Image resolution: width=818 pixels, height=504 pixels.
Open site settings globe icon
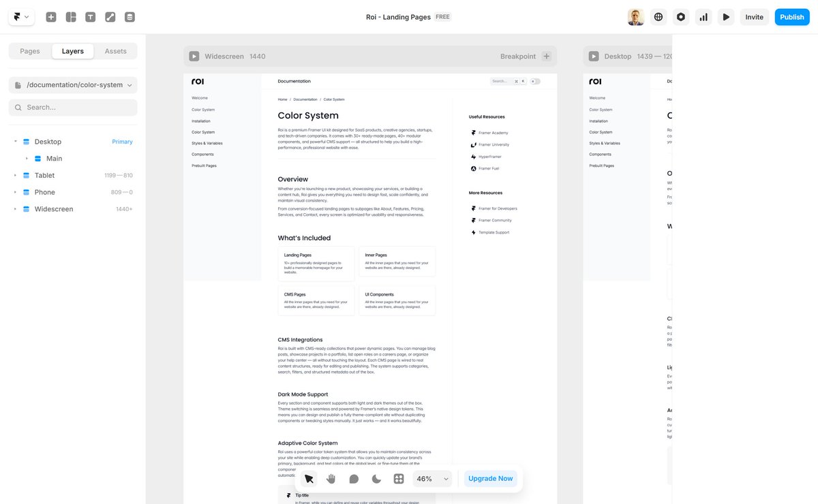click(658, 17)
